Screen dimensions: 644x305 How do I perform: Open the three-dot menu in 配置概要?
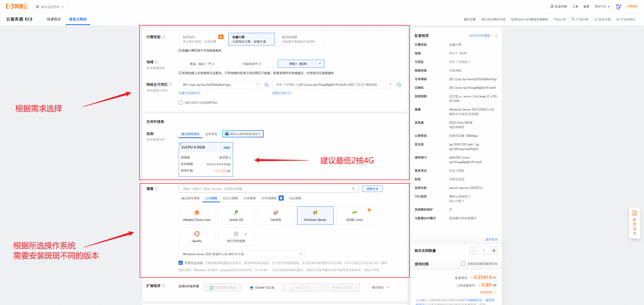pos(496,36)
